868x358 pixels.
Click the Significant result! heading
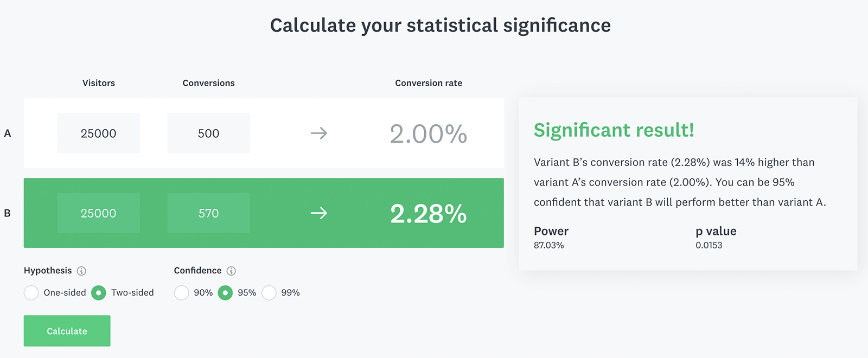614,130
